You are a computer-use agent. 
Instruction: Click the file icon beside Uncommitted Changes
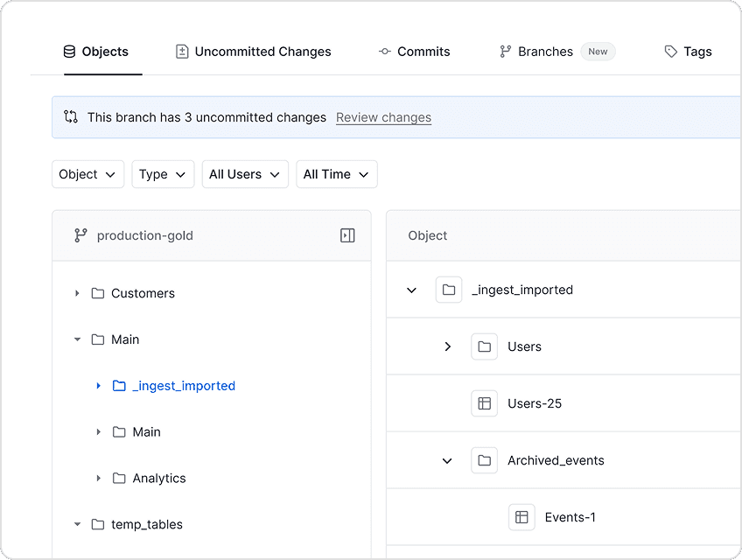(x=181, y=51)
